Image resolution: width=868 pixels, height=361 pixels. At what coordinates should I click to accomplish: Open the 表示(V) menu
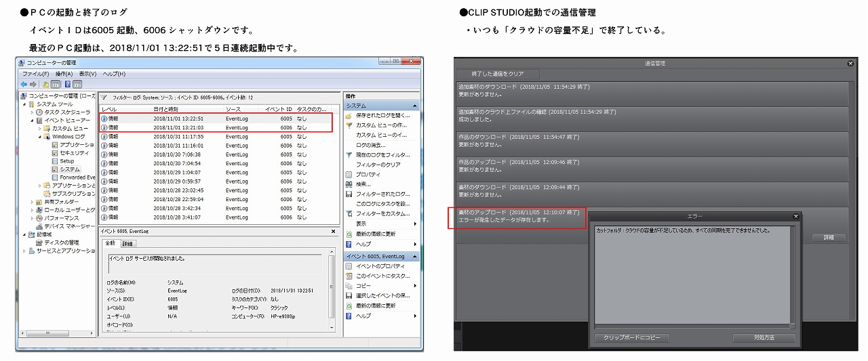tap(88, 74)
